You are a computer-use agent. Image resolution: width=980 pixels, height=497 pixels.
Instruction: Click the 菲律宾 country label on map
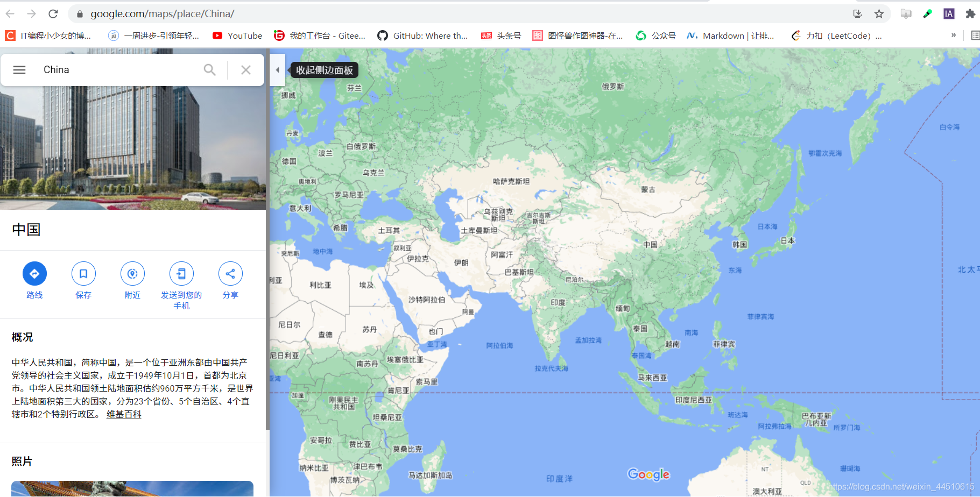click(724, 344)
